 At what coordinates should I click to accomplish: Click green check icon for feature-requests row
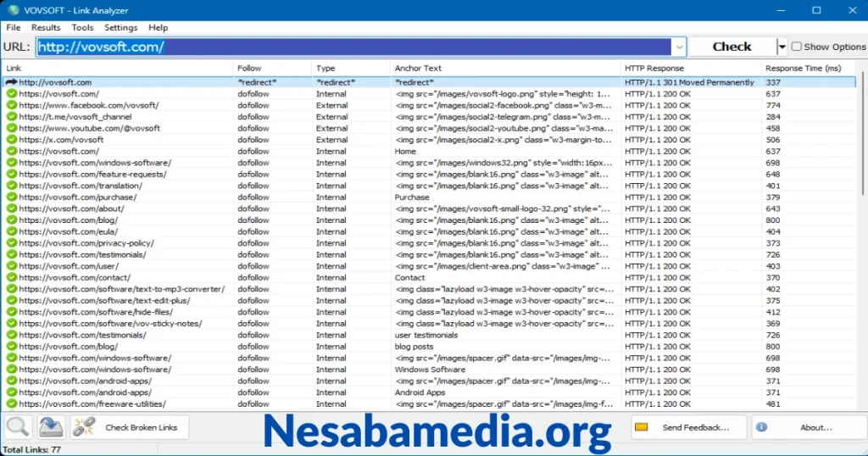coord(11,175)
